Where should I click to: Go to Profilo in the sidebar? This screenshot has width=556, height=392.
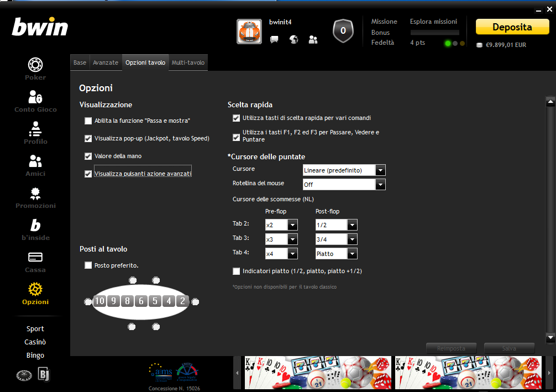tap(35, 133)
